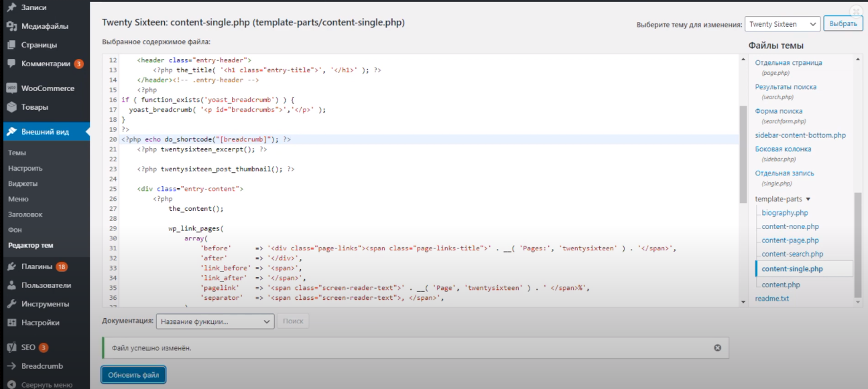Open the Widgets submenu item
Screen dimensions: 868x389
[23, 183]
